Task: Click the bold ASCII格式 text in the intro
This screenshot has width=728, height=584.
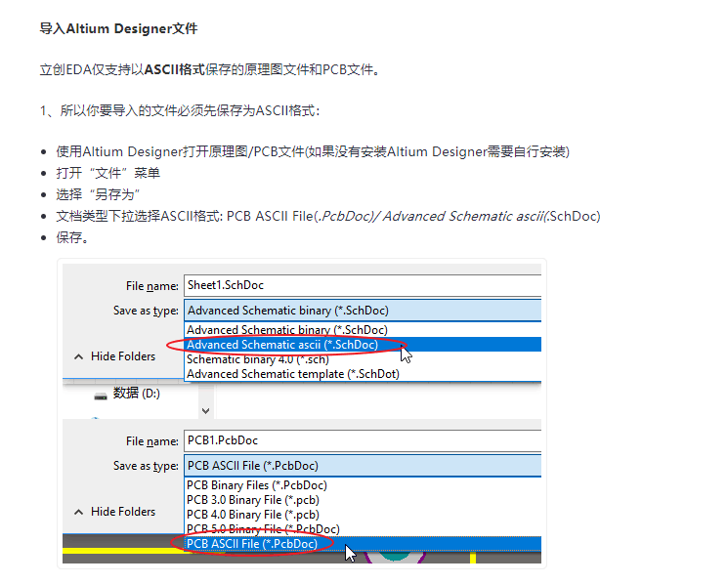Action: tap(167, 69)
